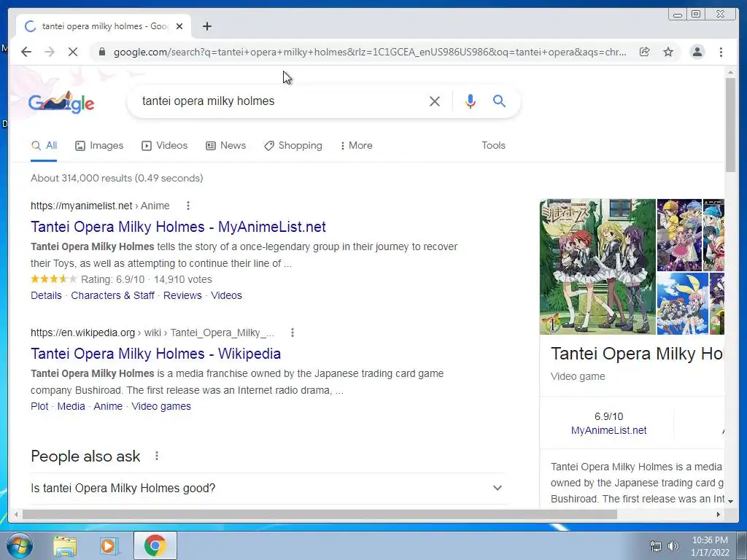Click the address bar URL text

(x=370, y=52)
